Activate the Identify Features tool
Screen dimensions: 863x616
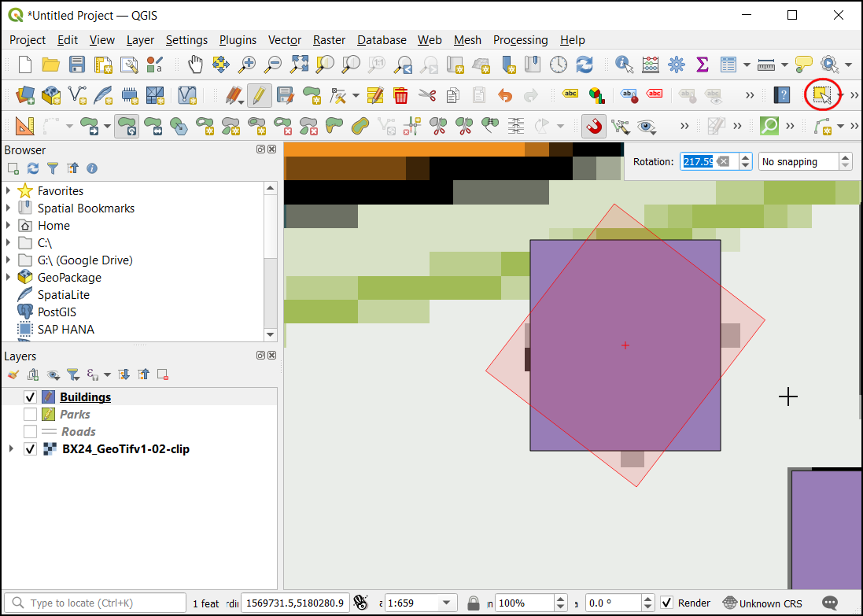click(625, 64)
